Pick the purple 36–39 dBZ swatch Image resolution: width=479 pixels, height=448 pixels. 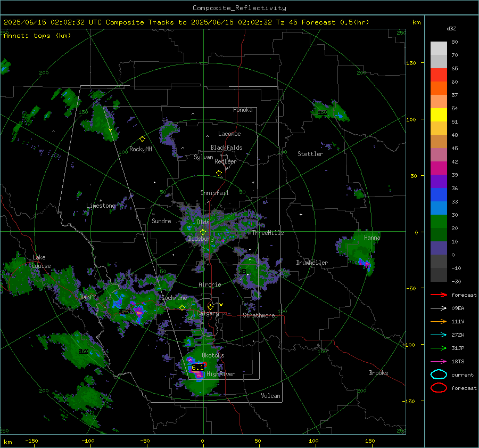point(439,182)
